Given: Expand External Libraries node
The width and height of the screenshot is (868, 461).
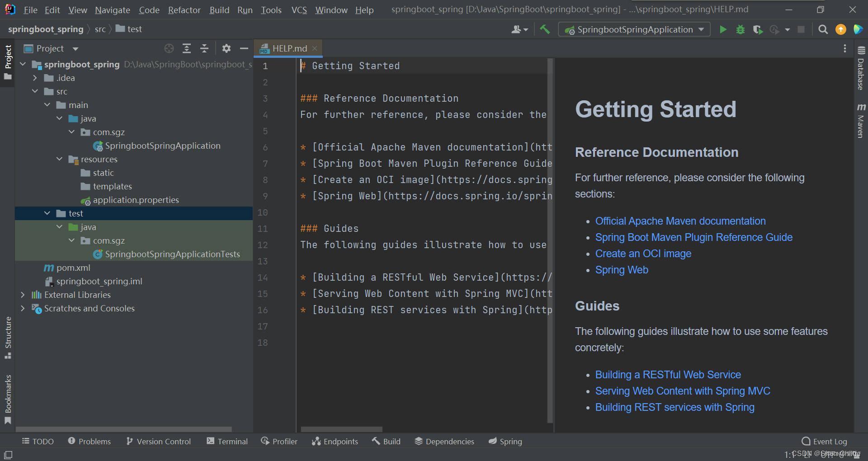Looking at the screenshot, I should coord(23,295).
